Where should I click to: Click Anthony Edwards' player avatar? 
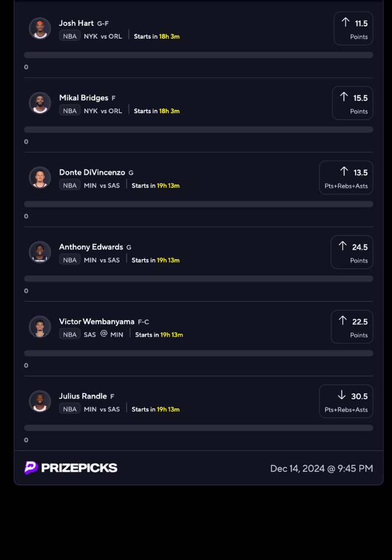[x=40, y=252]
